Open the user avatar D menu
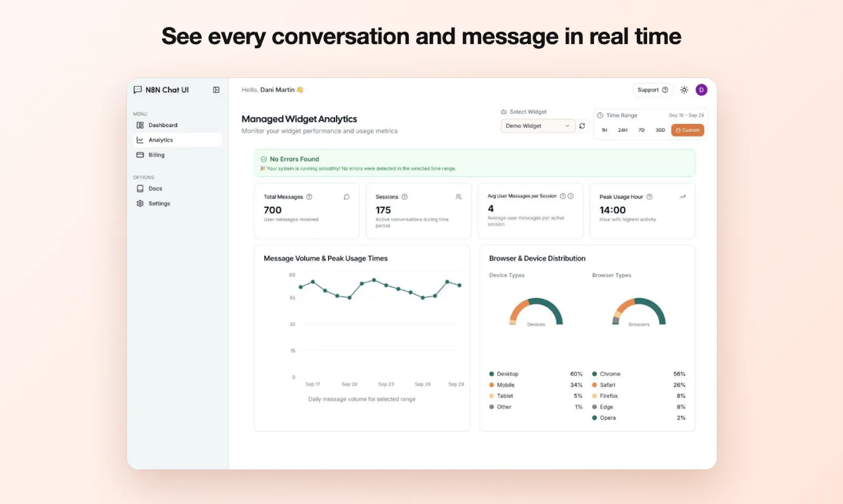Screen dimensions: 843x504 (701, 90)
